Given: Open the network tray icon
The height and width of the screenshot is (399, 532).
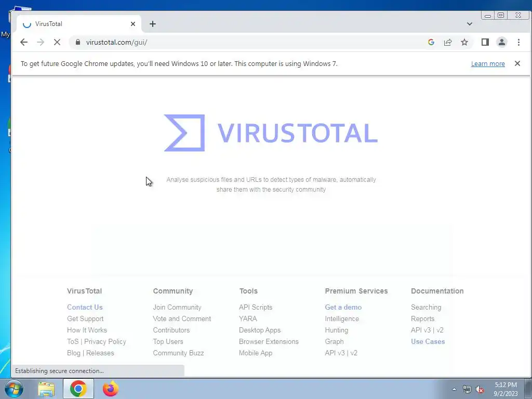Looking at the screenshot, I should pos(467,390).
